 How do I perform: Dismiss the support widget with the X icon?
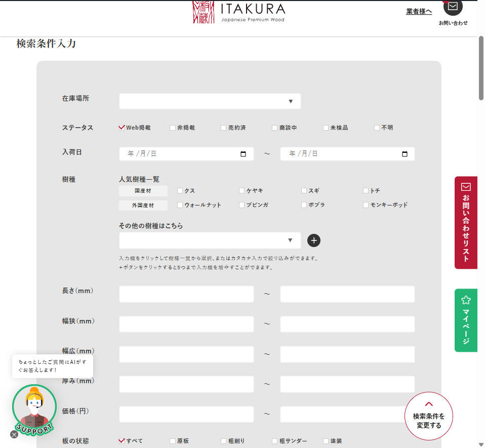click(14, 434)
